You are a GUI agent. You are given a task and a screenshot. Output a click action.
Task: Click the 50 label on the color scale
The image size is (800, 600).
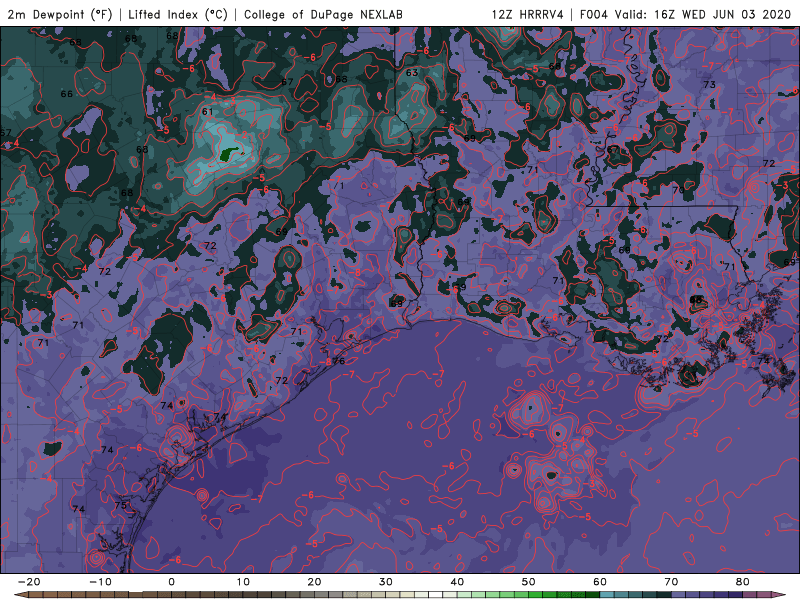click(529, 582)
